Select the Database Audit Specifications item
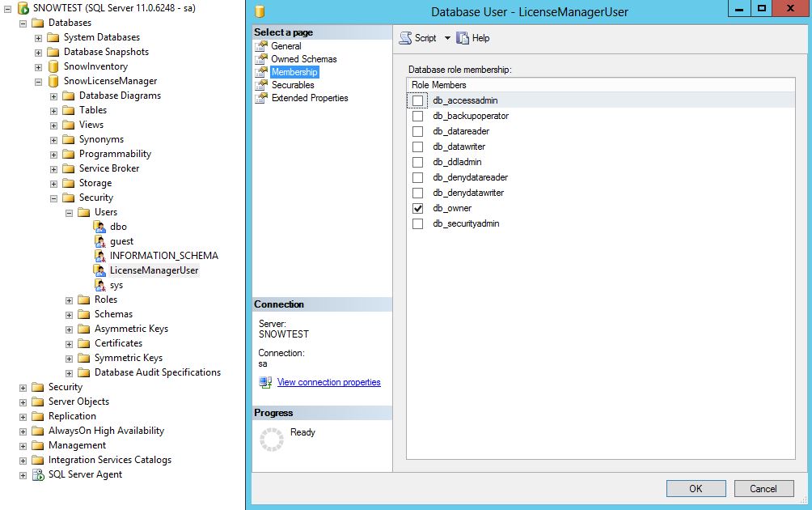This screenshot has height=510, width=812. click(158, 372)
